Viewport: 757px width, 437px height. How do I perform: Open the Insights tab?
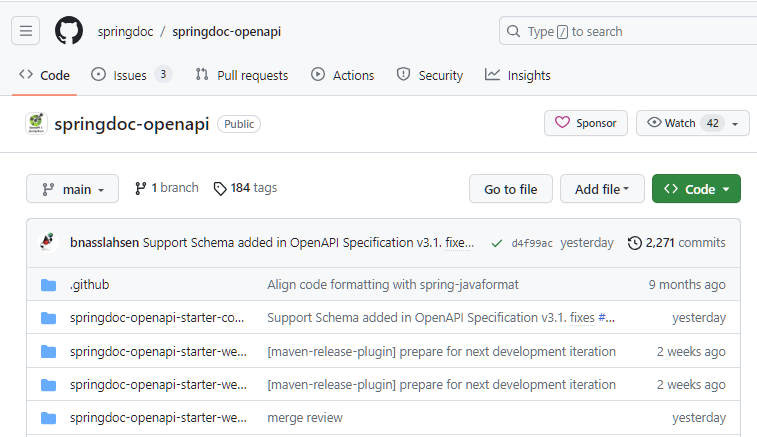(x=518, y=75)
